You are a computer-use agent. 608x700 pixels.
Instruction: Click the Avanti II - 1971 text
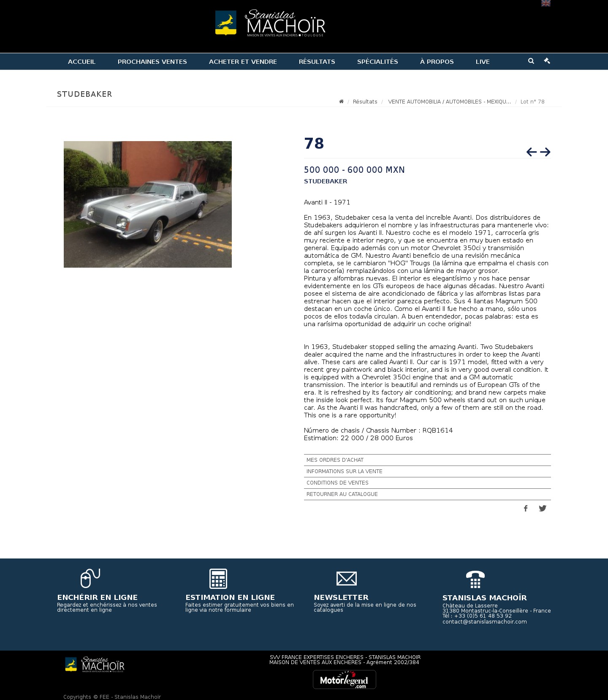point(327,202)
